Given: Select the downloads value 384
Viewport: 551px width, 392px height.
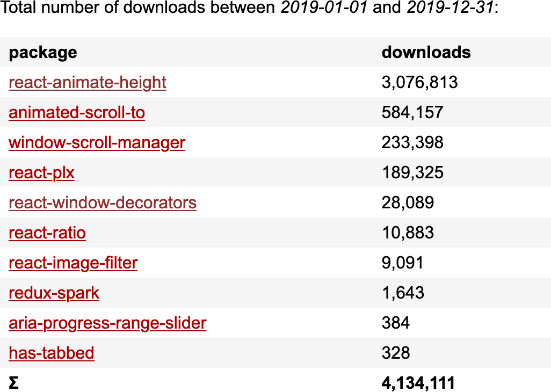Looking at the screenshot, I should tap(396, 323).
